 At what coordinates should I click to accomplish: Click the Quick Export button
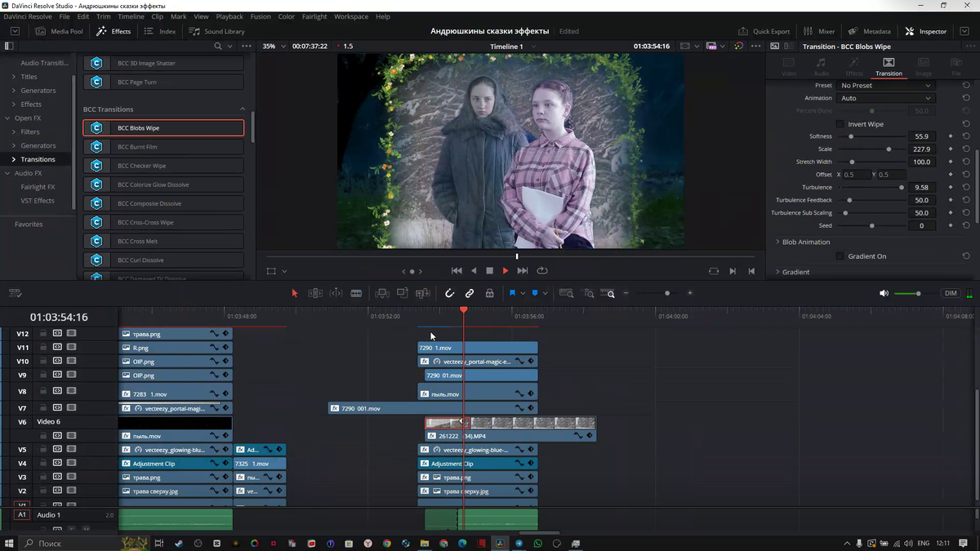coord(764,32)
